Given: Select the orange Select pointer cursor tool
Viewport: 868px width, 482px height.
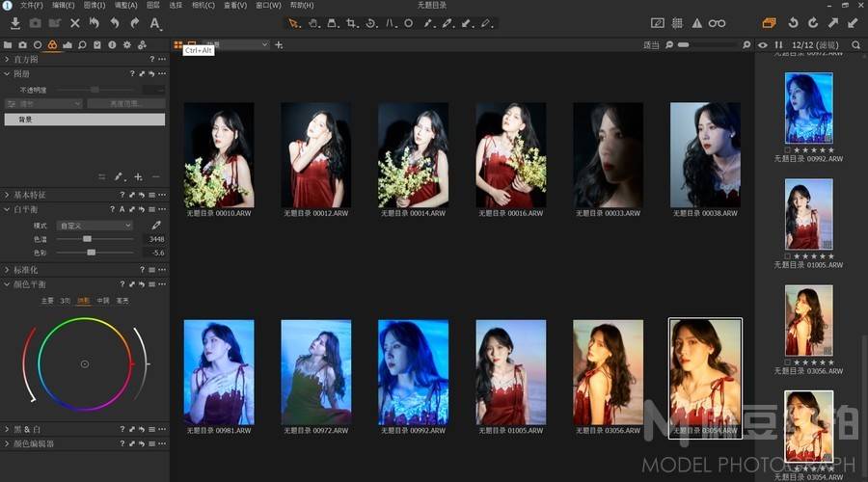Looking at the screenshot, I should pos(294,23).
